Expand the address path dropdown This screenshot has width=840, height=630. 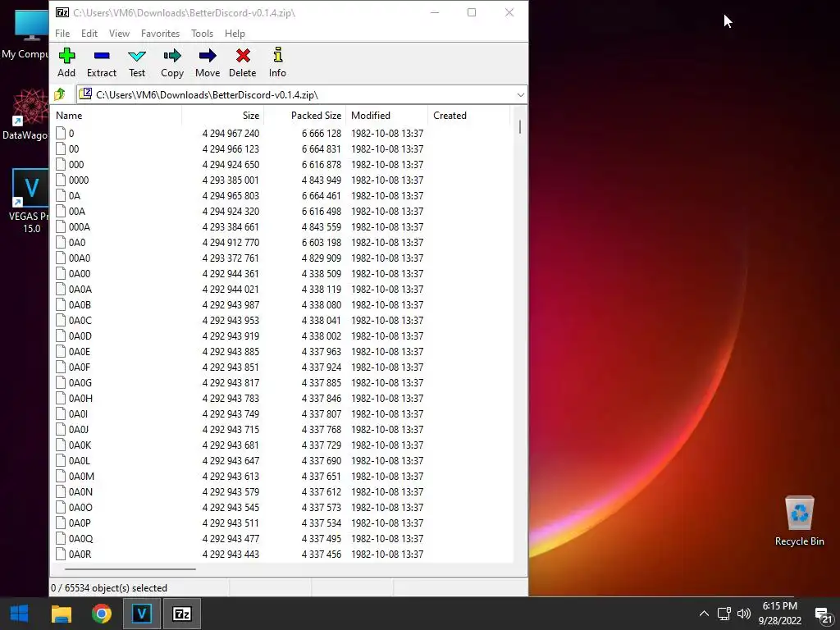pos(521,95)
